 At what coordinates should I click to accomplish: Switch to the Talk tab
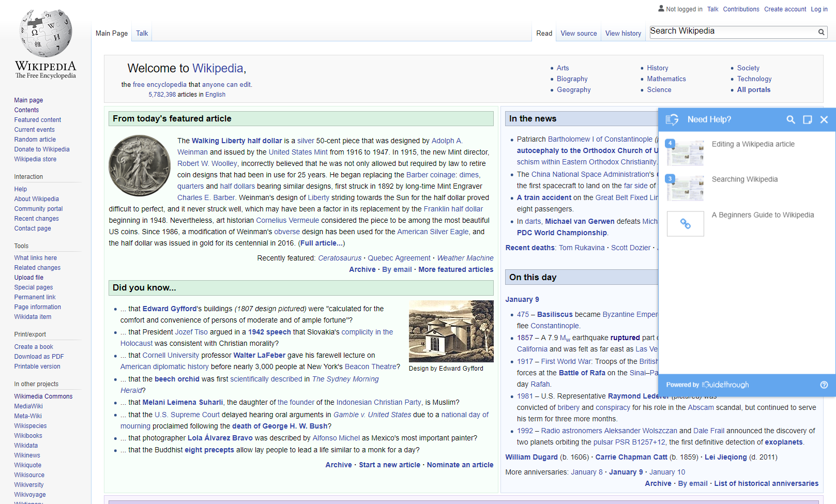142,33
